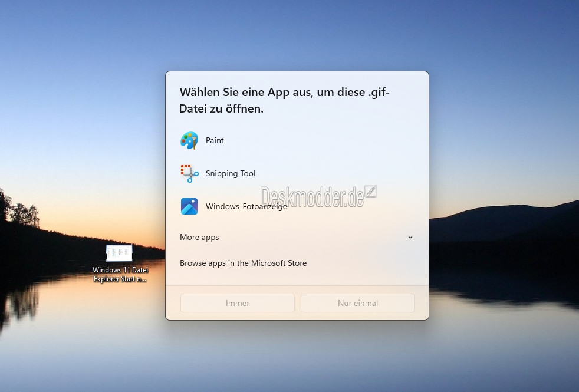Viewport: 579px width, 392px height.
Task: Choose the Paint label text
Action: click(x=215, y=141)
